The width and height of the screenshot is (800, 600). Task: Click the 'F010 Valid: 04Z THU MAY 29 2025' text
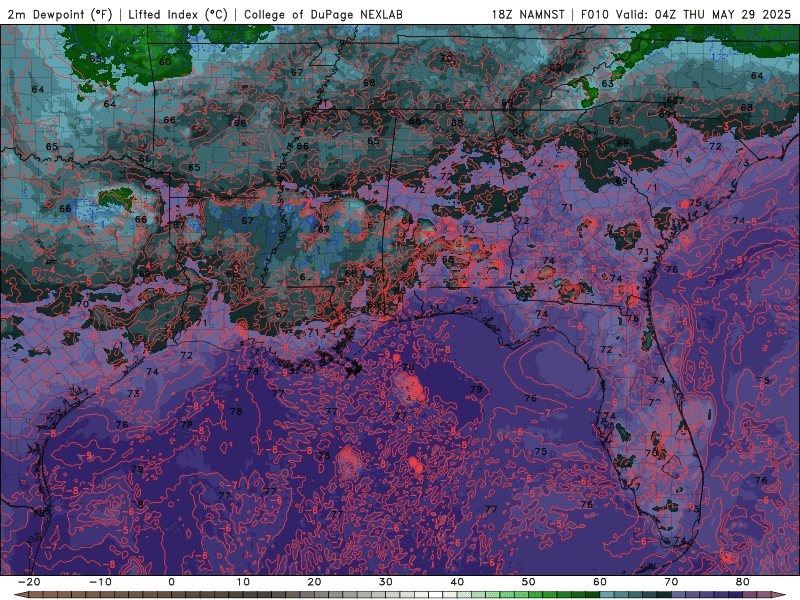(686, 14)
